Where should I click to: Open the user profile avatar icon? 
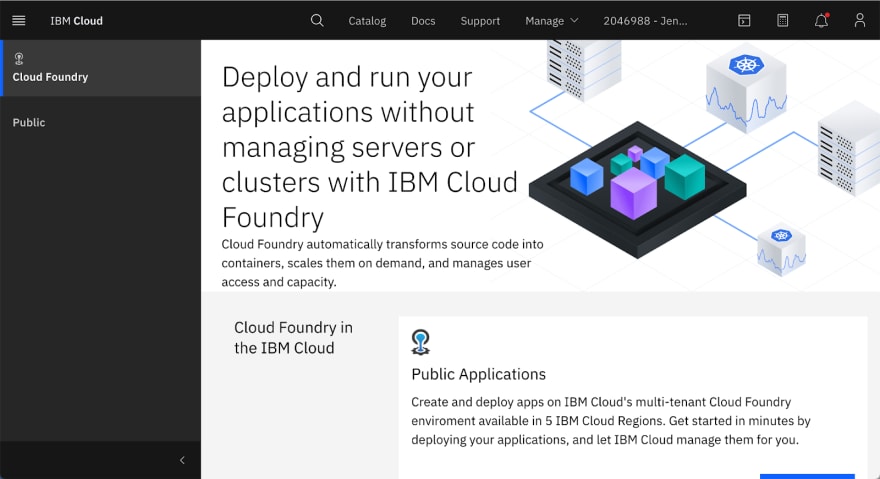(860, 21)
